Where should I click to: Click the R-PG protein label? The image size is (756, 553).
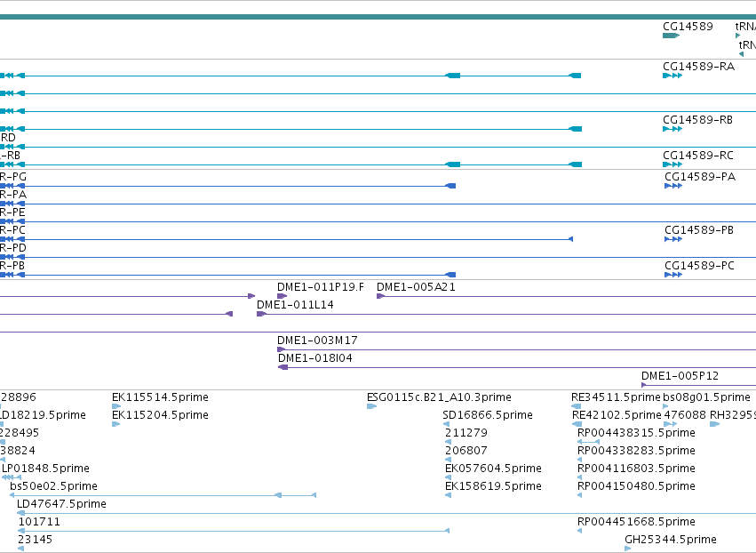(13, 177)
